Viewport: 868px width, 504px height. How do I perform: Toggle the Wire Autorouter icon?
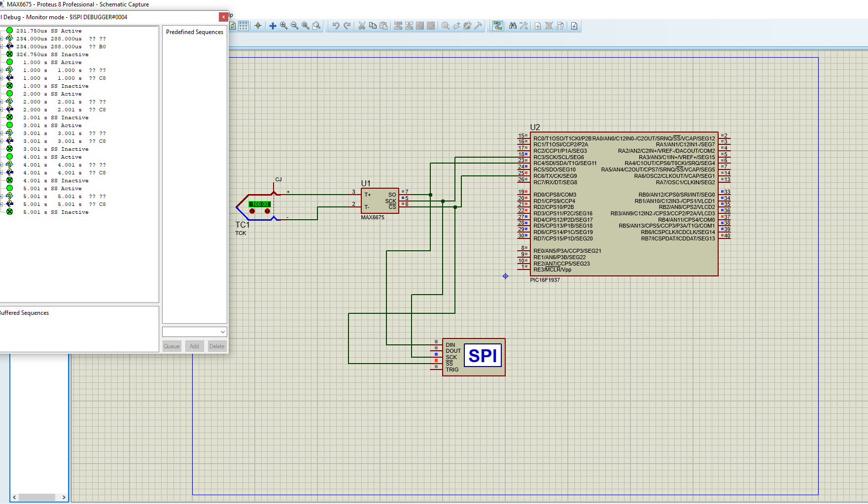(x=498, y=26)
